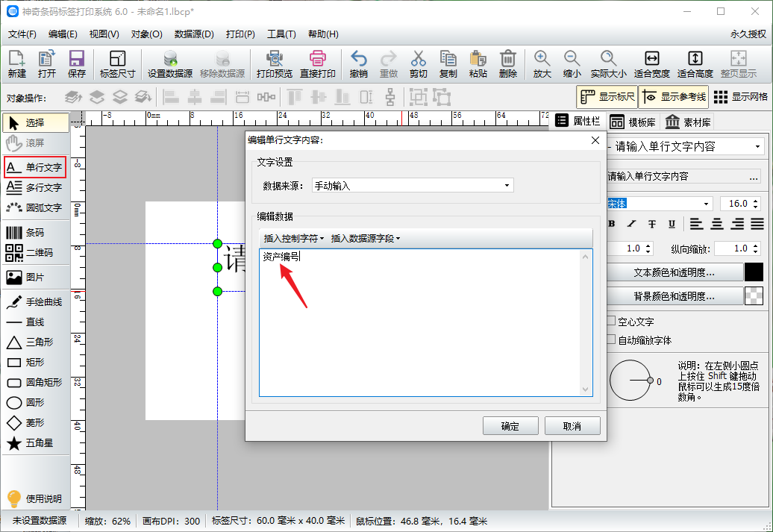Viewport: 773px width, 532px height.
Task: Open the 编辑(E) menu
Action: tap(63, 34)
